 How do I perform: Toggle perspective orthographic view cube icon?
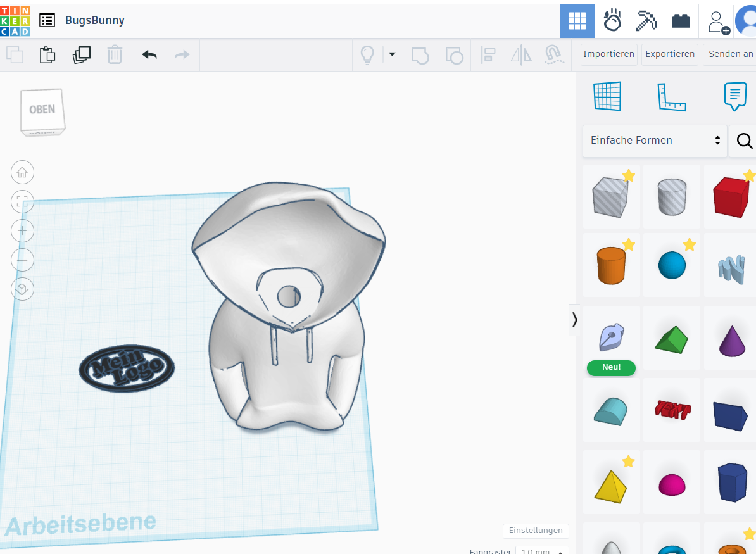[22, 289]
